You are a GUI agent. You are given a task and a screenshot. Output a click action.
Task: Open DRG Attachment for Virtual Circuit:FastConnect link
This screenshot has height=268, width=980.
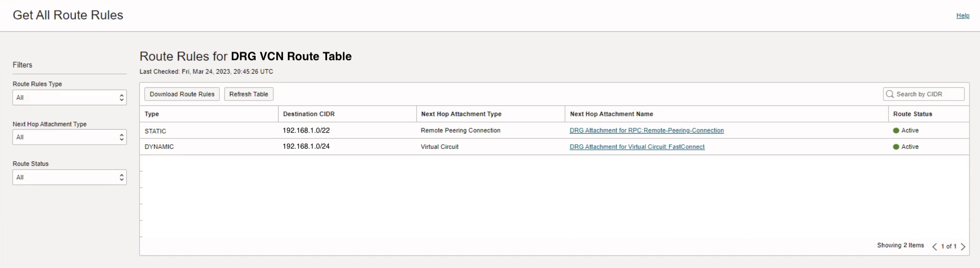pos(637,147)
